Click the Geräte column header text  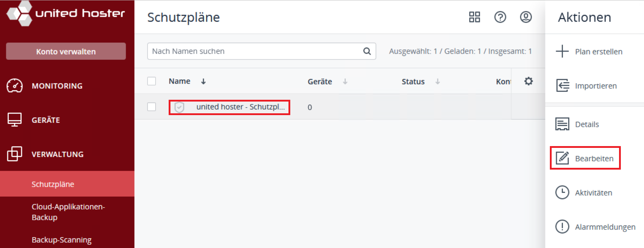[320, 82]
